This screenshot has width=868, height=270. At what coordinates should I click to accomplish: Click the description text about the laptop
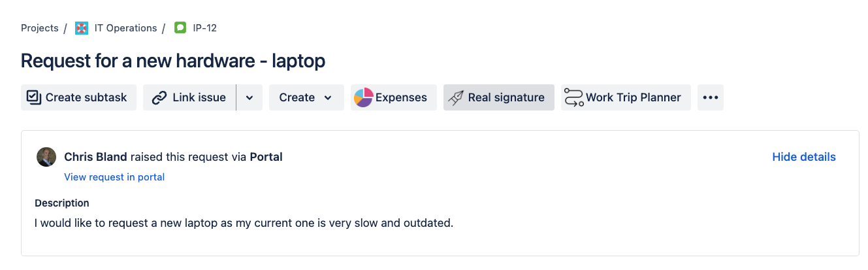point(244,223)
